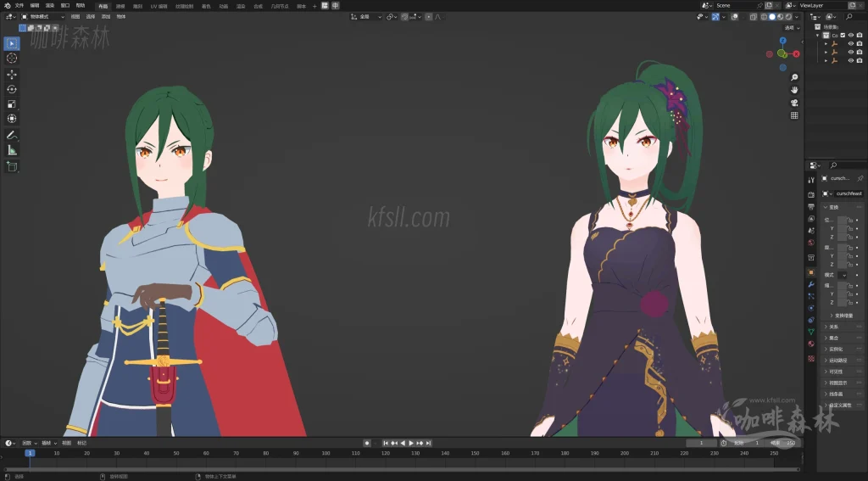Image resolution: width=868 pixels, height=481 pixels.
Task: Jump to the timeline start
Action: [x=386, y=444]
